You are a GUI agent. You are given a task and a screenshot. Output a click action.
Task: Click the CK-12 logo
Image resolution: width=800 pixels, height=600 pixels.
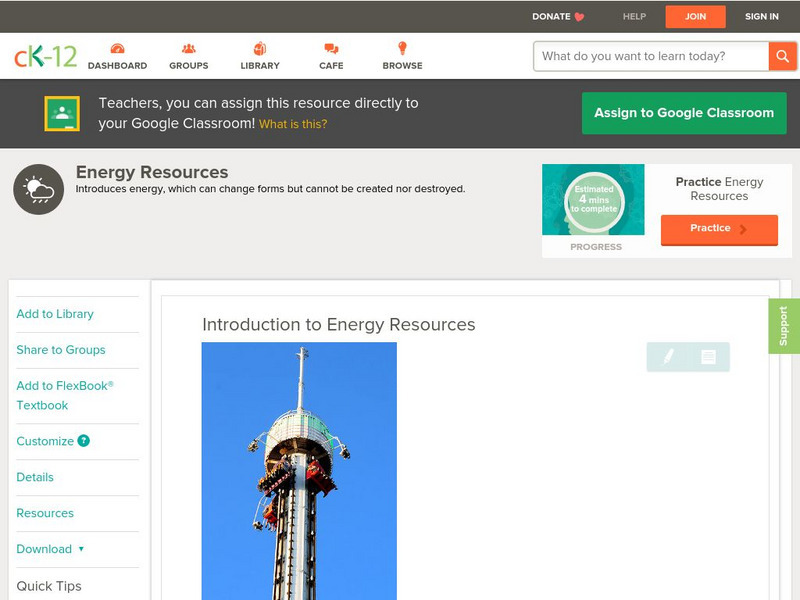click(45, 56)
